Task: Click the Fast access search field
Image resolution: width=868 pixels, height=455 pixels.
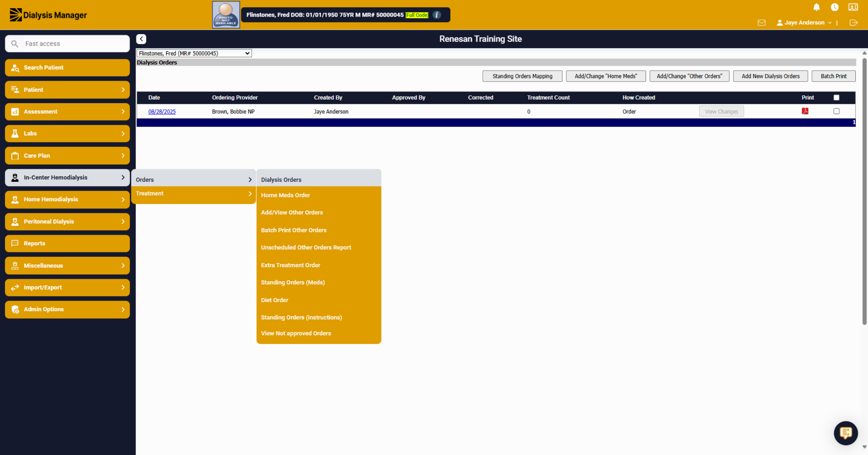Action: pos(68,43)
